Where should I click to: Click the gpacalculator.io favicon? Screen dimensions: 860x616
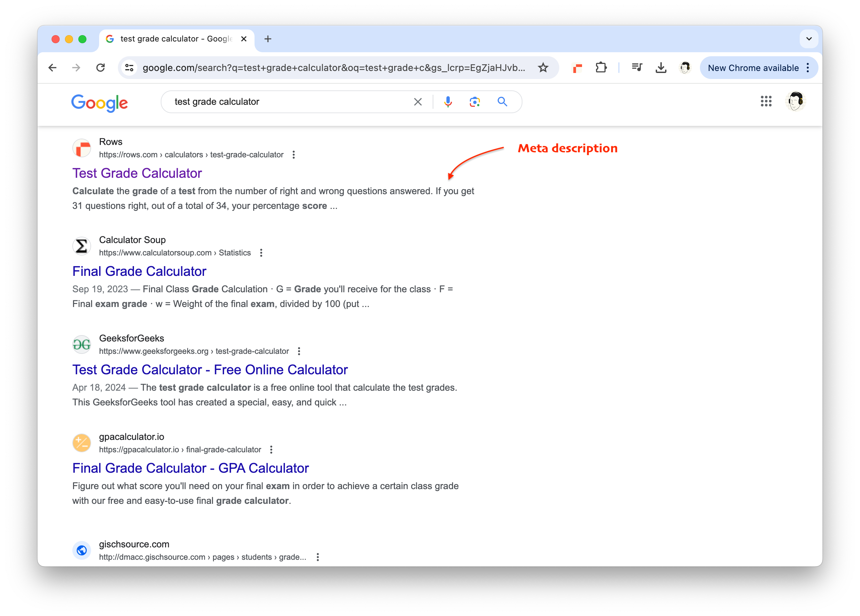(81, 443)
